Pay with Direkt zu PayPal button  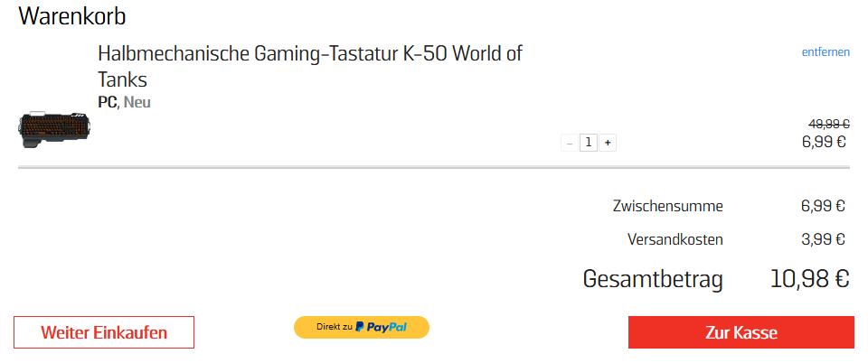point(362,327)
